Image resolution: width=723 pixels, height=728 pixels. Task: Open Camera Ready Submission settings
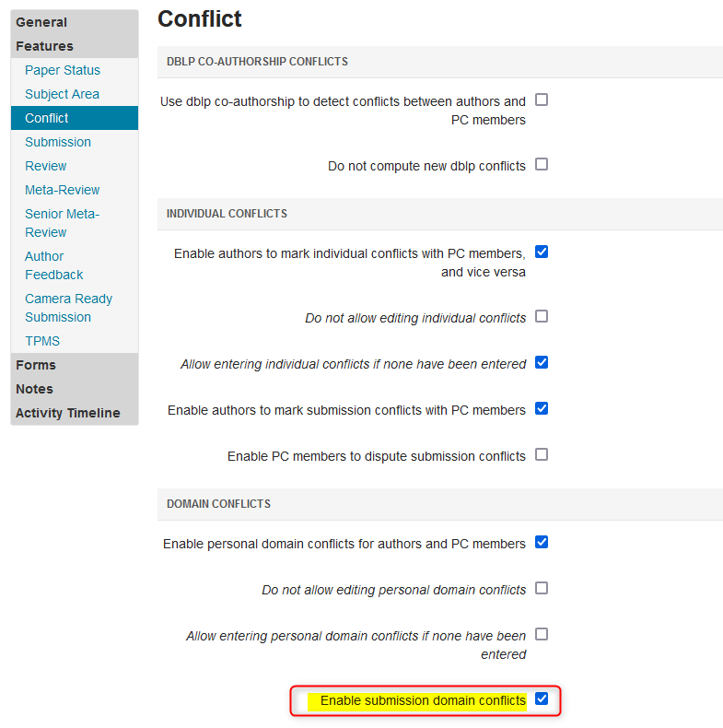[x=69, y=308]
